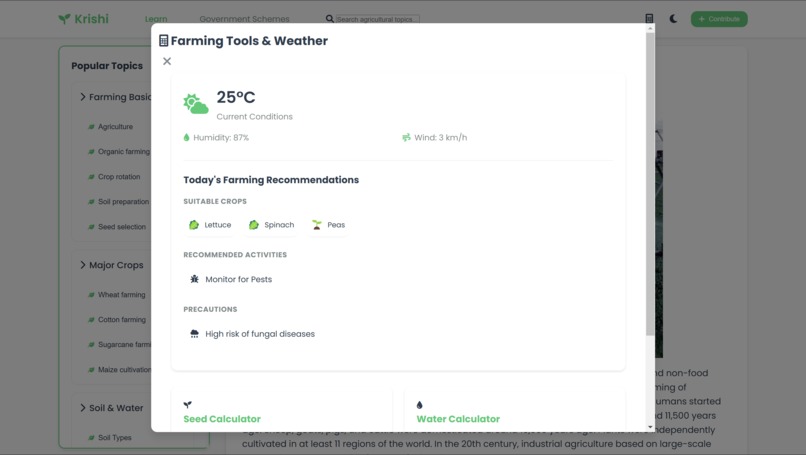Open the Water Calculator card
The width and height of the screenshot is (806, 455).
click(x=515, y=411)
